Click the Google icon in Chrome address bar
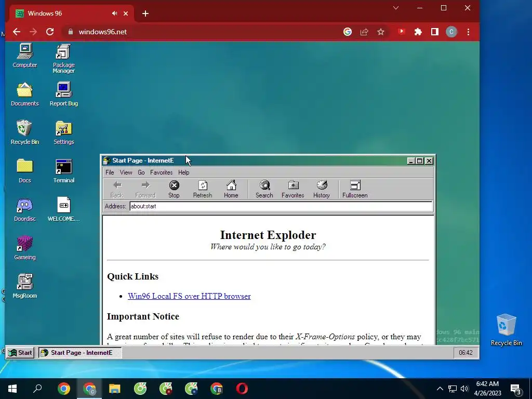 point(348,32)
